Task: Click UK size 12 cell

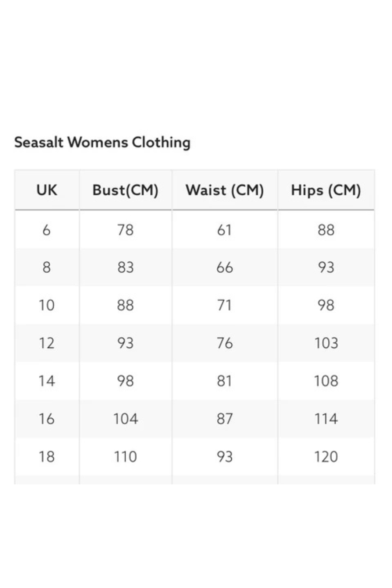Action: coord(47,343)
